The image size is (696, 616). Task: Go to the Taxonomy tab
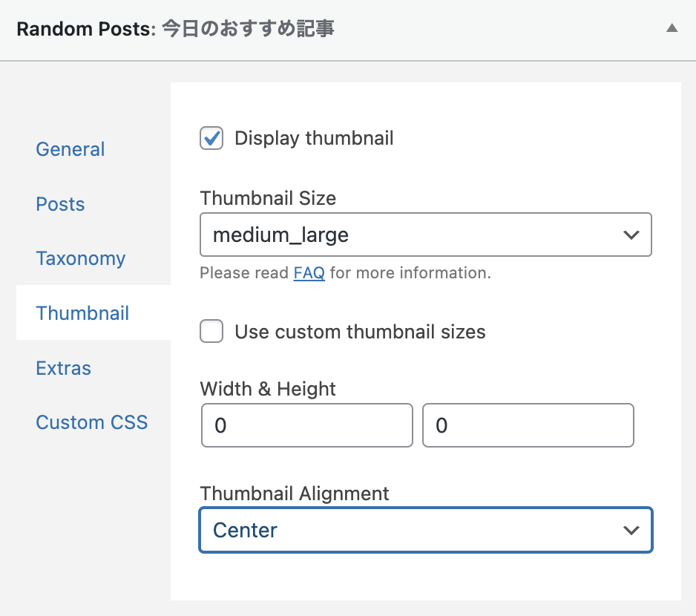coord(80,258)
